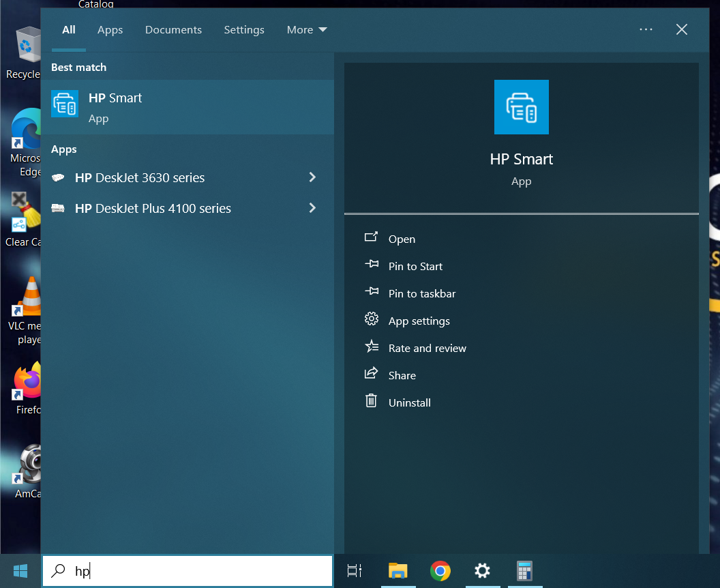Open the More filter dropdown
The width and height of the screenshot is (720, 588).
click(x=307, y=30)
